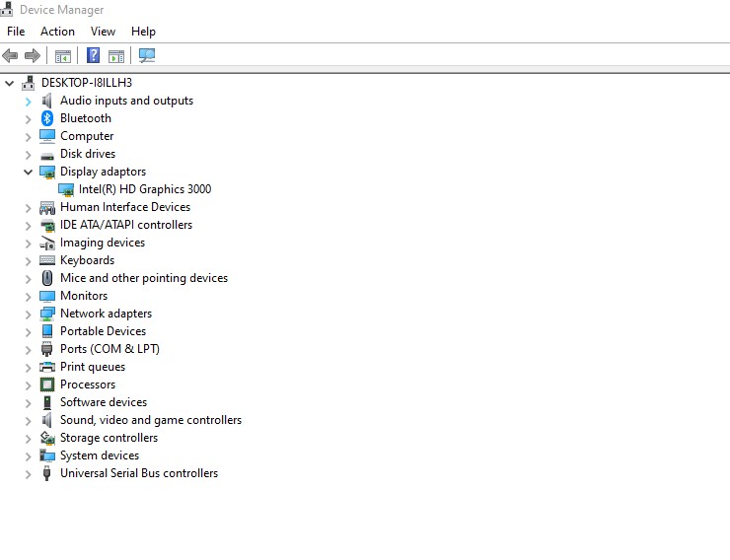Expand Audio inputs and outputs chevron

[x=28, y=102]
